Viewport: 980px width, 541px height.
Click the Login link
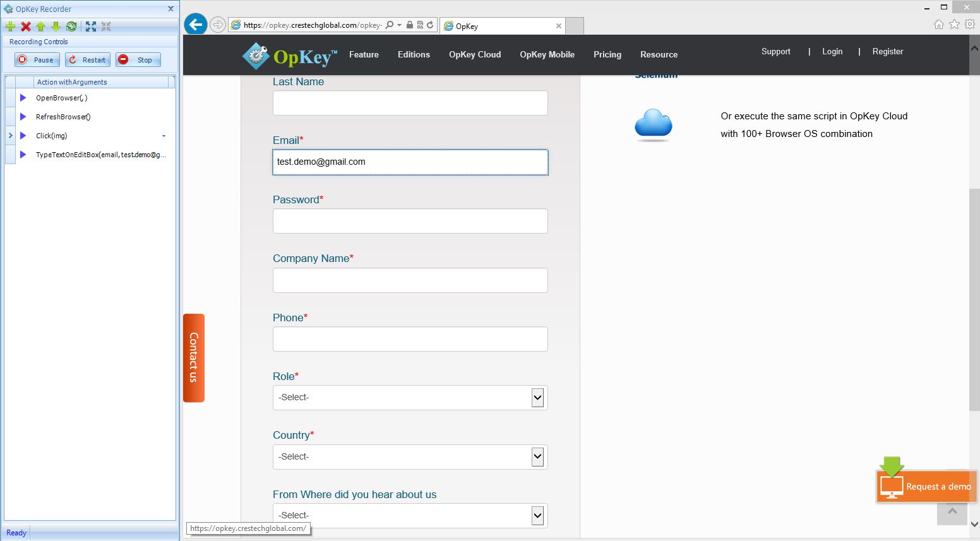[832, 51]
